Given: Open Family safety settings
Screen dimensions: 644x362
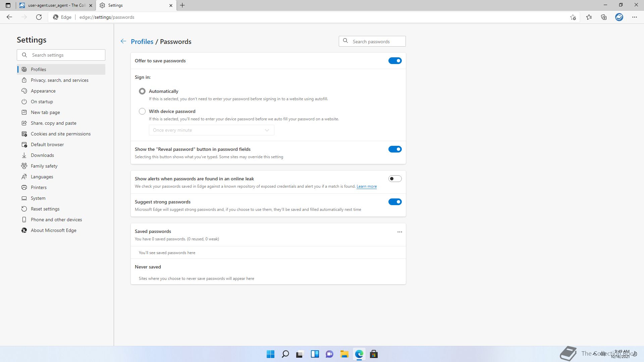Looking at the screenshot, I should (61, 166).
